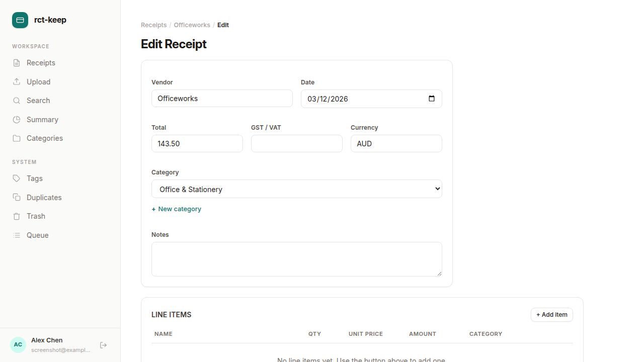The width and height of the screenshot is (644, 362).
Task: Click the + Add item button
Action: 551,314
